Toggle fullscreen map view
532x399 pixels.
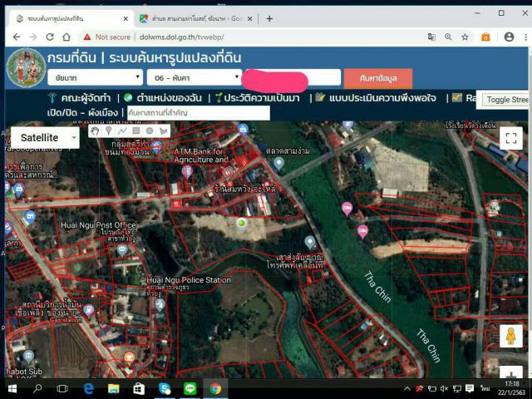(x=511, y=139)
